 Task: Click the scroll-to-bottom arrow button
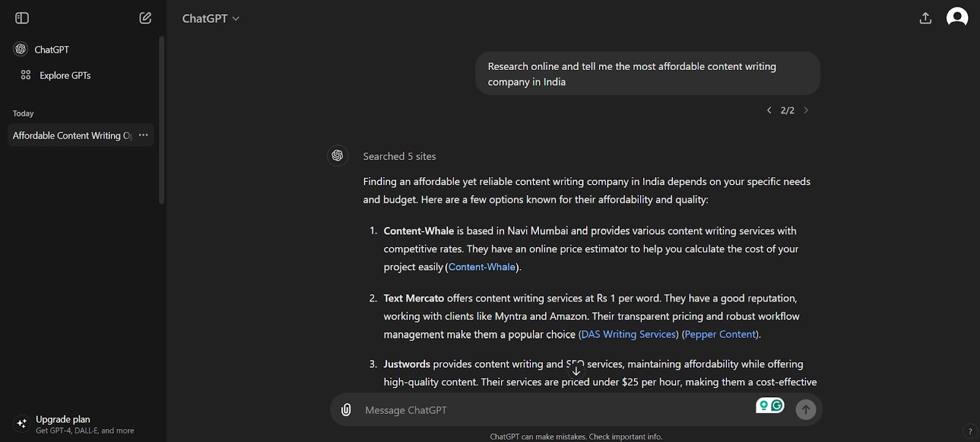click(x=576, y=371)
